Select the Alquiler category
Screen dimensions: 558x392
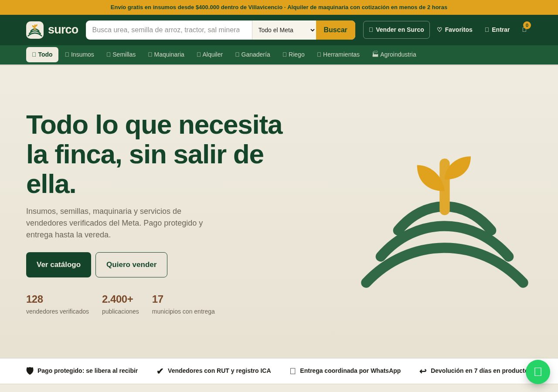click(x=210, y=54)
